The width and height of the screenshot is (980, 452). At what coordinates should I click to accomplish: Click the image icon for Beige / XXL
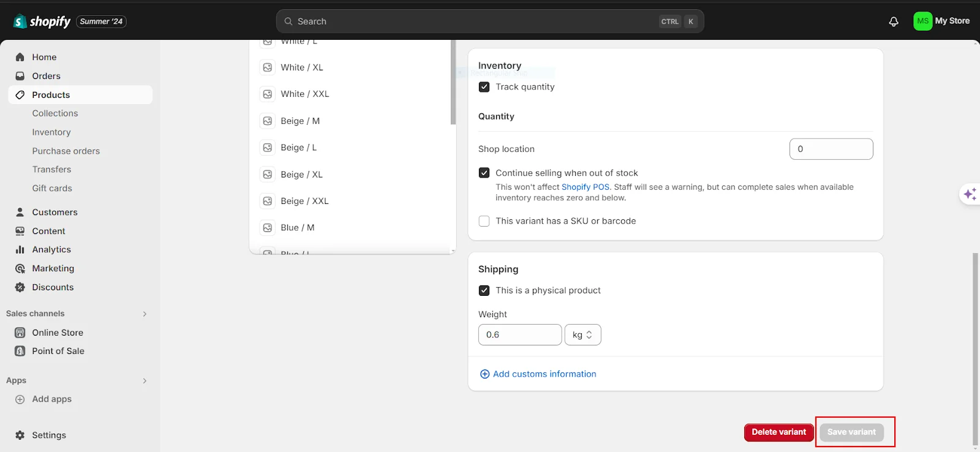click(x=268, y=201)
